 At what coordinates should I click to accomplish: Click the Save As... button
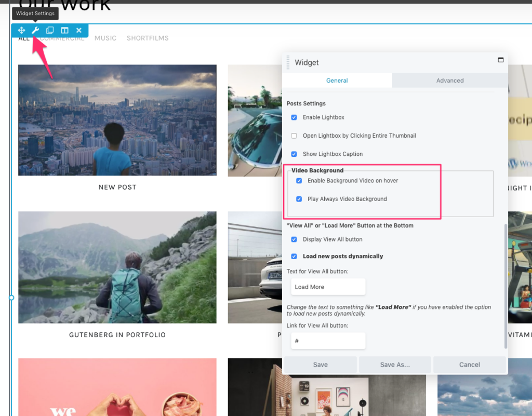395,365
